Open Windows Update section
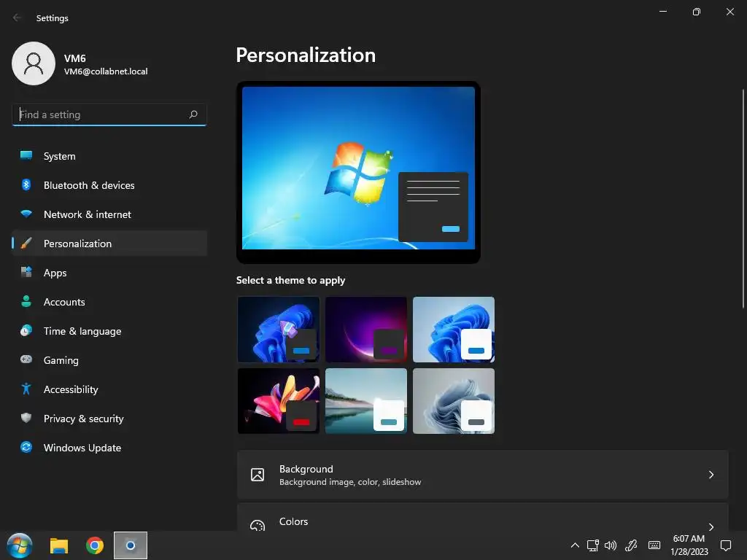This screenshot has width=747, height=560. click(109, 447)
